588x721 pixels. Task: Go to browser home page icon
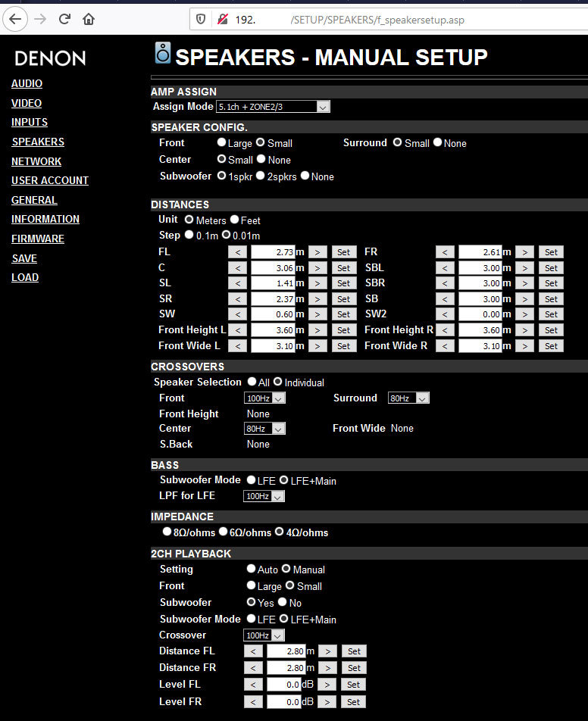click(x=89, y=20)
